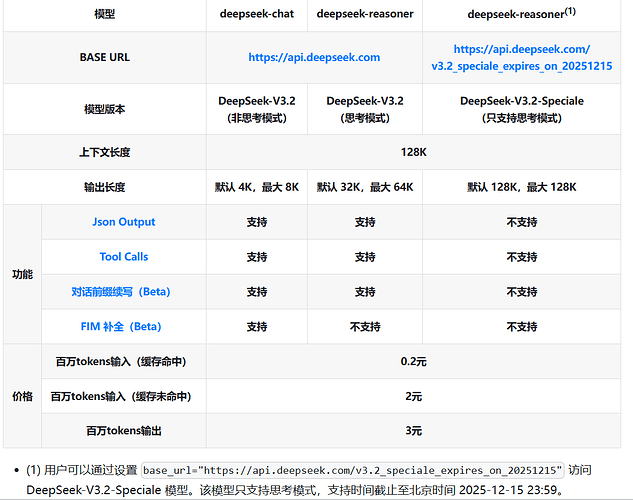Click the 0.2元 price value
Image resolution: width=633 pixels, height=500 pixels.
[413, 362]
